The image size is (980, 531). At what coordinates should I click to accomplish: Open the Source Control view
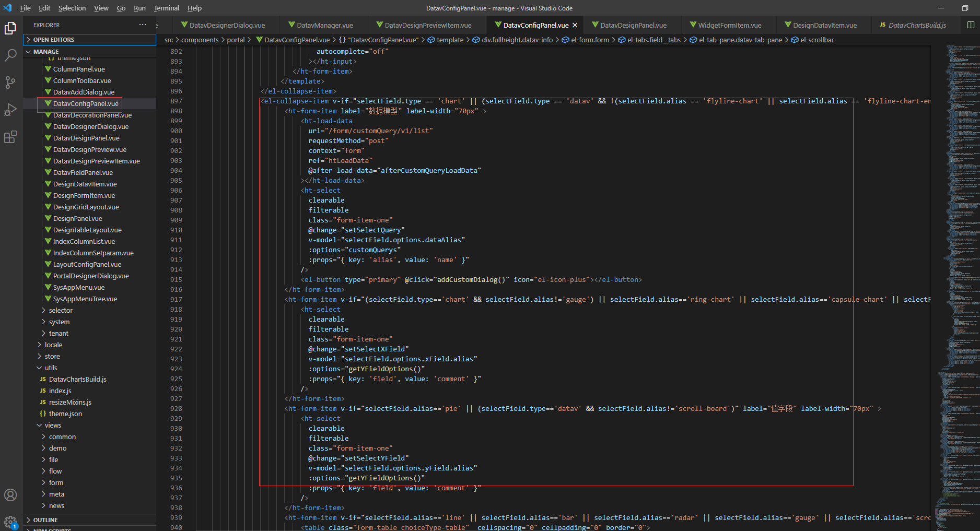coord(10,82)
